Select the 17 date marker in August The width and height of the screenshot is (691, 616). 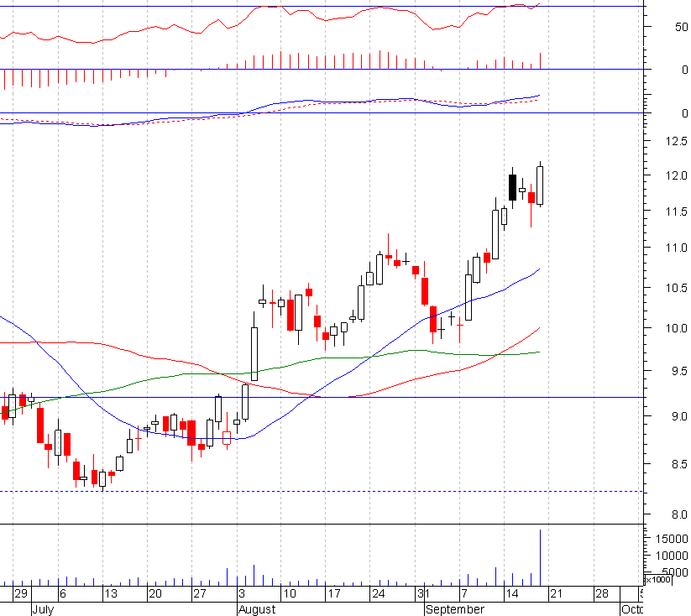334,593
